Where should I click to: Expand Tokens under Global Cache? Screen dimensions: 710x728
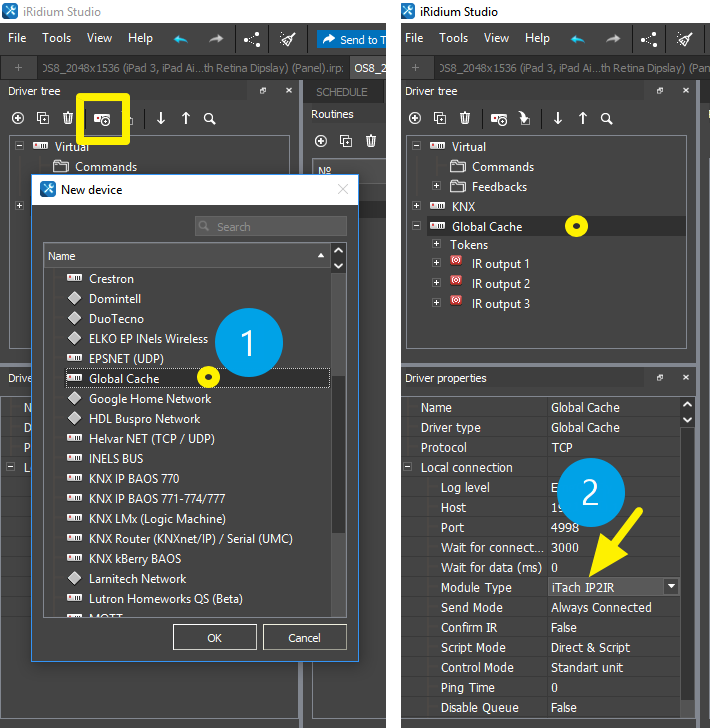click(x=436, y=243)
